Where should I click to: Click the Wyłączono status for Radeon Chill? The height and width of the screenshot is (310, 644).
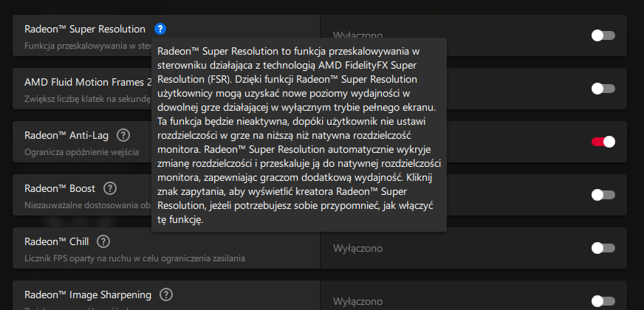tap(357, 248)
